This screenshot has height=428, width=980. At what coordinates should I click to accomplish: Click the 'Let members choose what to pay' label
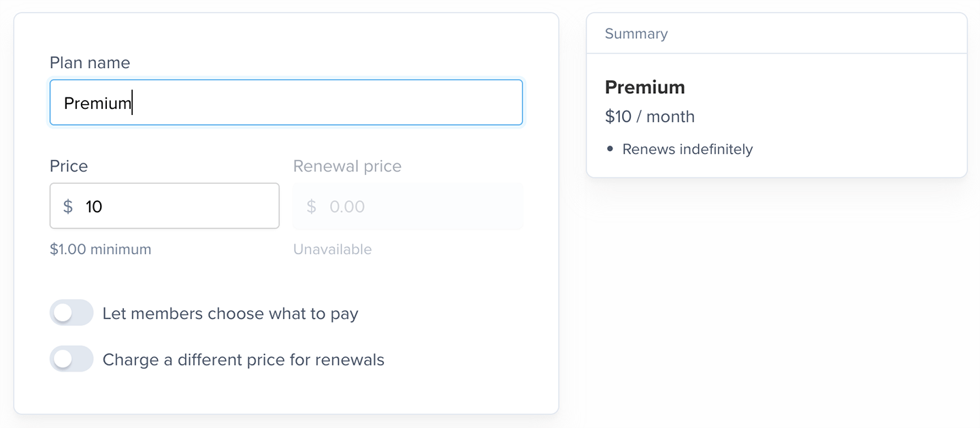tap(230, 314)
